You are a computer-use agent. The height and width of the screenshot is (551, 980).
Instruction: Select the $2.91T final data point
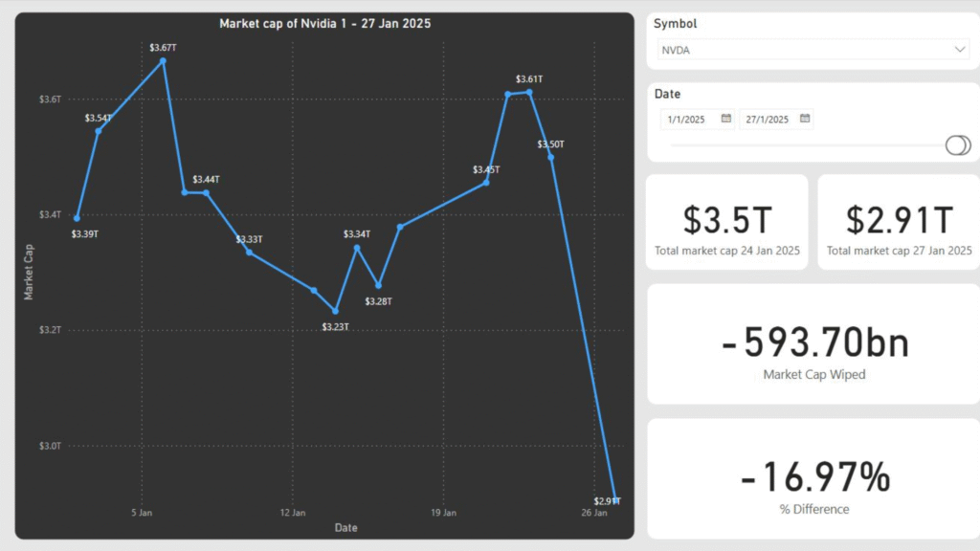coord(615,500)
